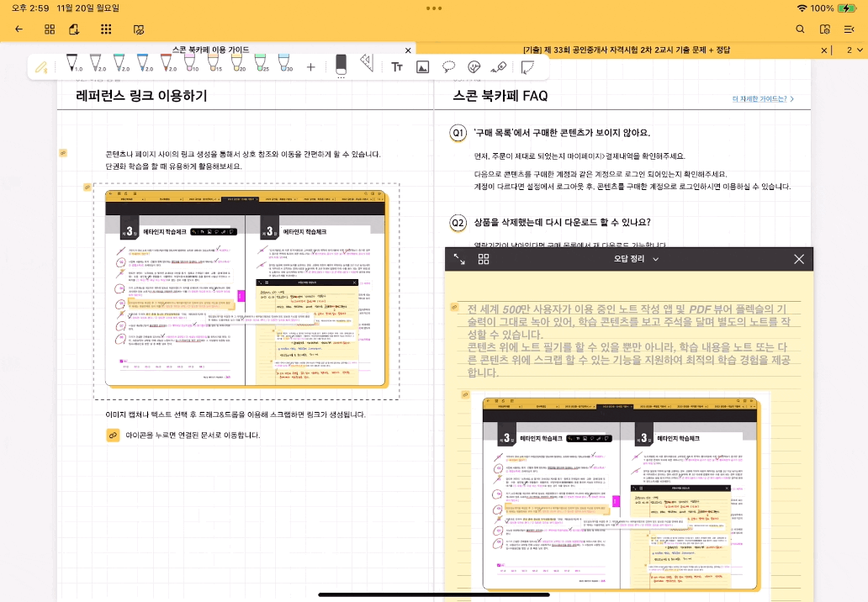Open the document settings icon beside search

825,29
